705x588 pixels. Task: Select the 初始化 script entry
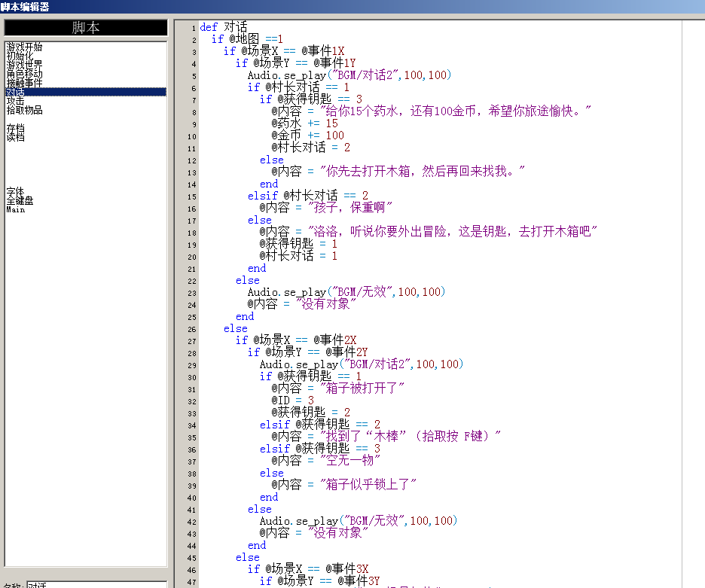click(x=20, y=56)
